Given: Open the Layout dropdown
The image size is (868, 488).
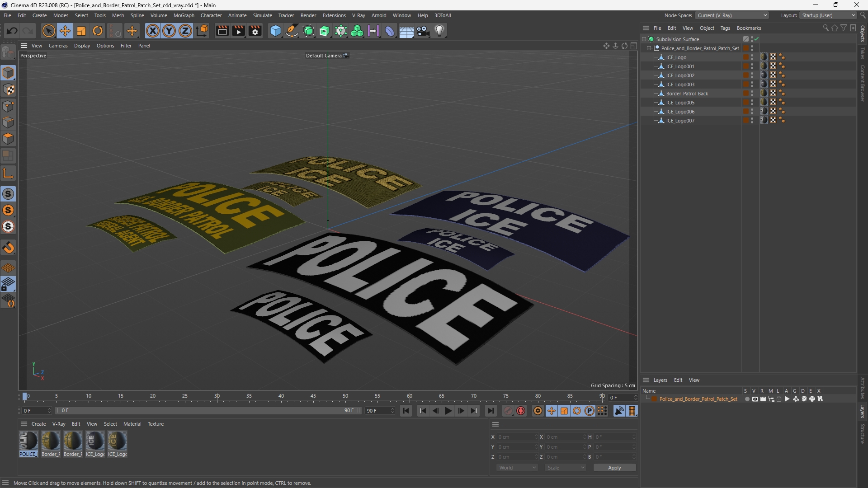Looking at the screenshot, I should [828, 15].
